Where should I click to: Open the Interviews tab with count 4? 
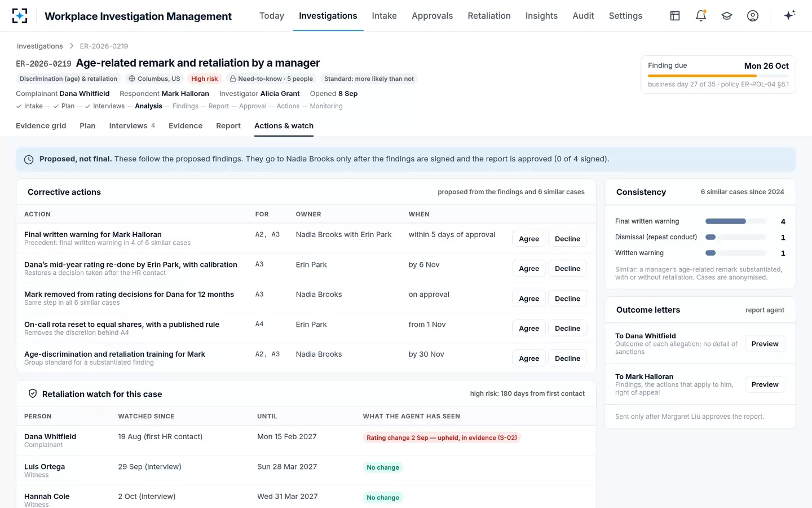[132, 126]
